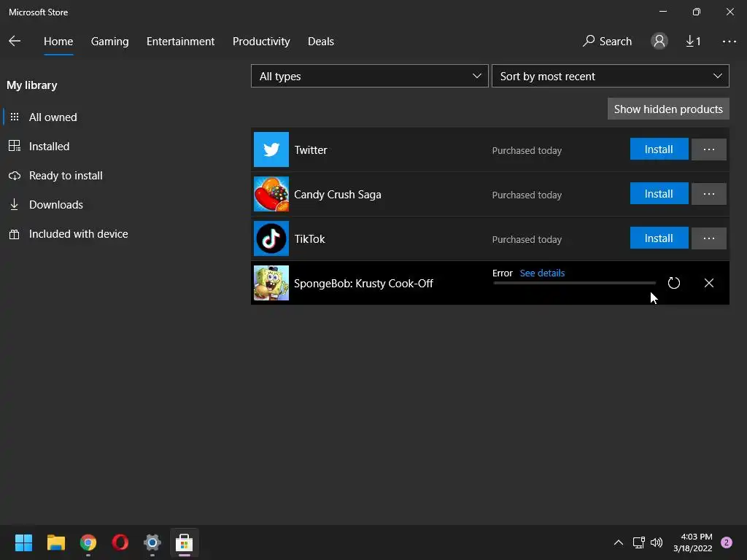This screenshot has width=747, height=560.
Task: Install Candy Crush Saga
Action: (x=659, y=194)
